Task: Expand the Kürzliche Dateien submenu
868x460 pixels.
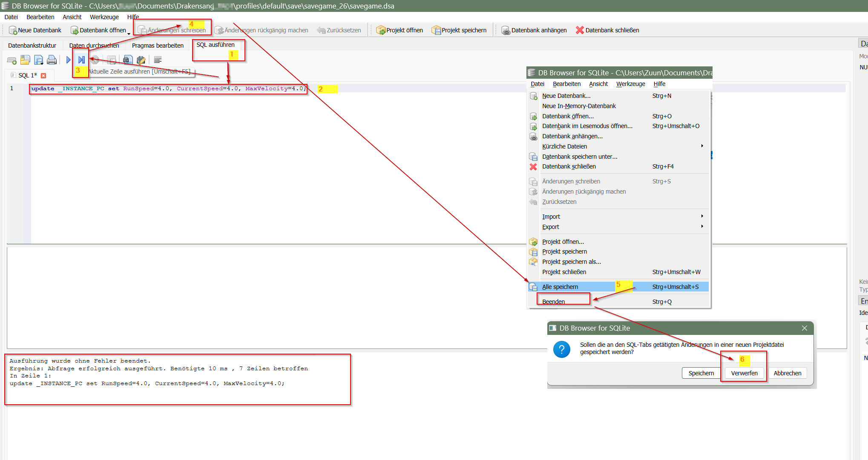Action: 619,146
